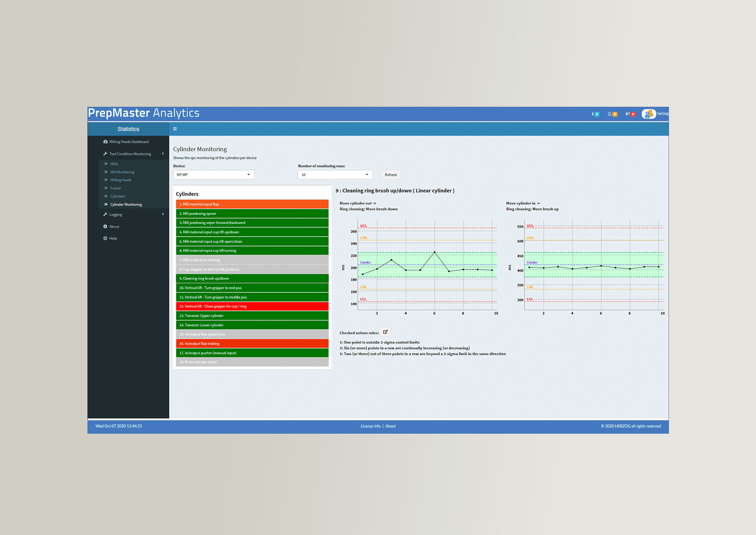Select cylinder 2 Mill predosing spoon
Screen dimensions: 756x535
(x=252, y=214)
